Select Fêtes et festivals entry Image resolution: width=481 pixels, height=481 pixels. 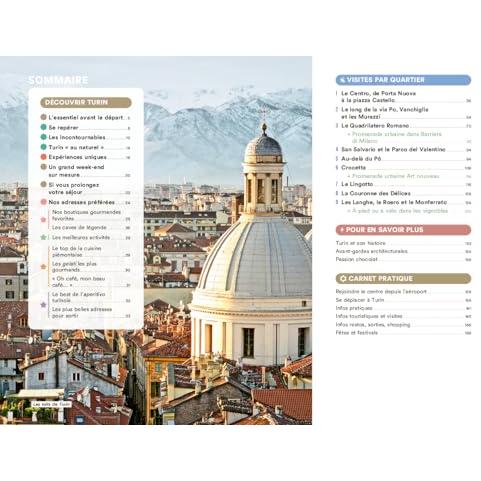[x=403, y=333]
